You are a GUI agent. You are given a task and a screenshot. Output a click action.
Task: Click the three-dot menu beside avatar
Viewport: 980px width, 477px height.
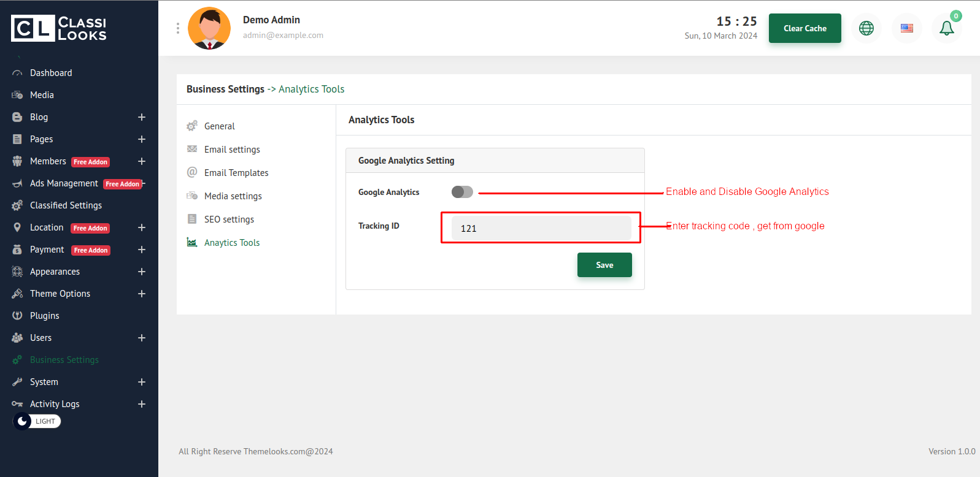pos(178,28)
